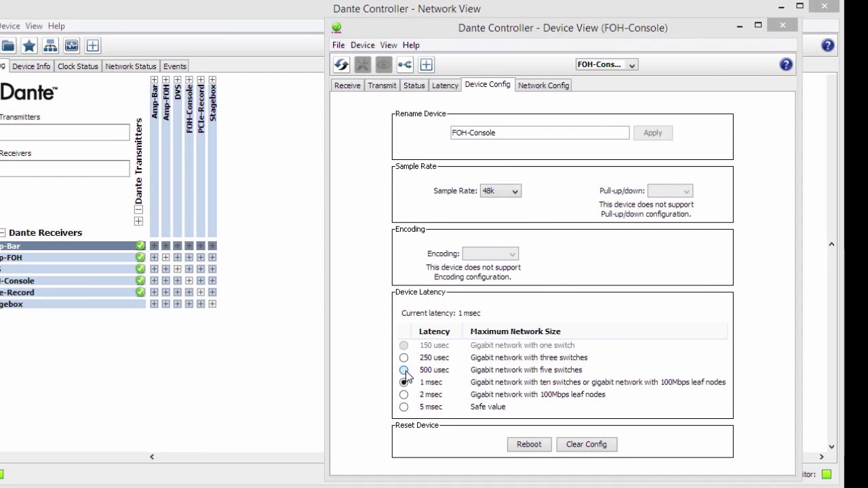The image size is (868, 488).
Task: Select the 1 msec latency radio button
Action: click(403, 382)
